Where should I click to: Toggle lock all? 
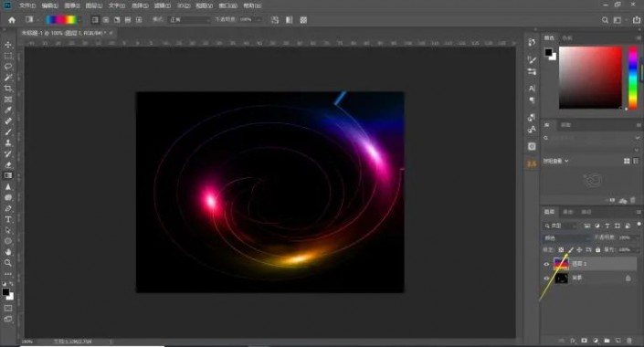pyautogui.click(x=598, y=249)
